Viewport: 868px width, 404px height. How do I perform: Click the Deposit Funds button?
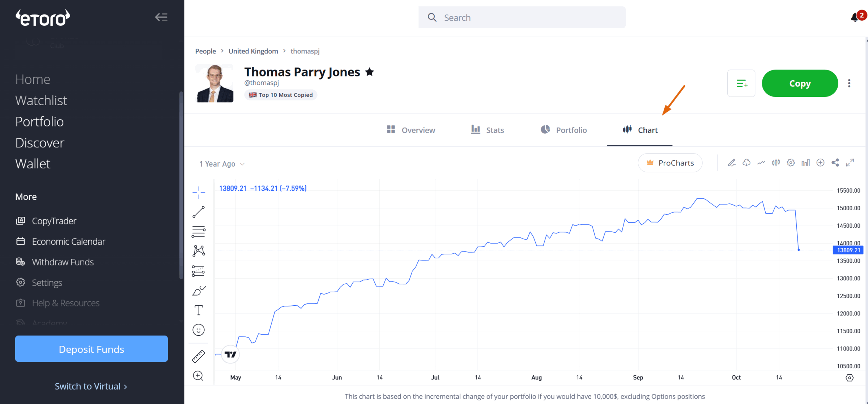(x=92, y=349)
